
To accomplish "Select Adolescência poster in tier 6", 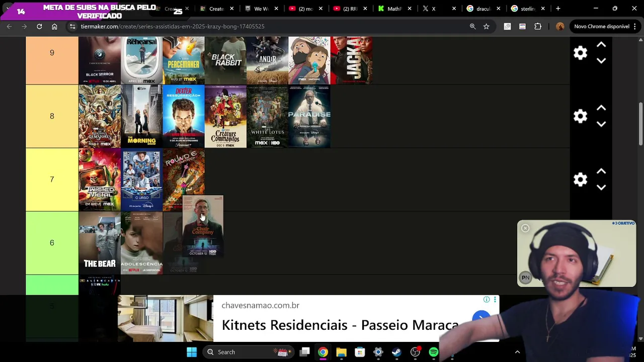I will 142,243.
